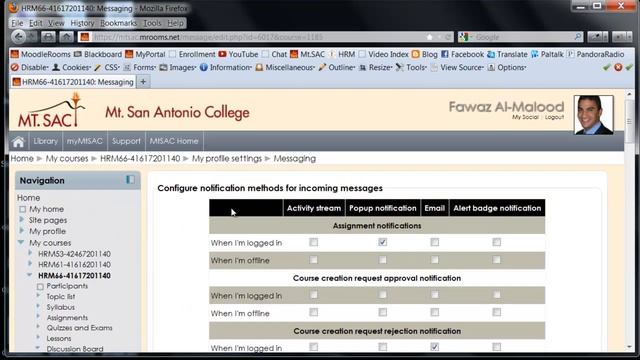Screen dimensions: 640x360
Task: Open the YouTube bookmark
Action: [x=238, y=54]
